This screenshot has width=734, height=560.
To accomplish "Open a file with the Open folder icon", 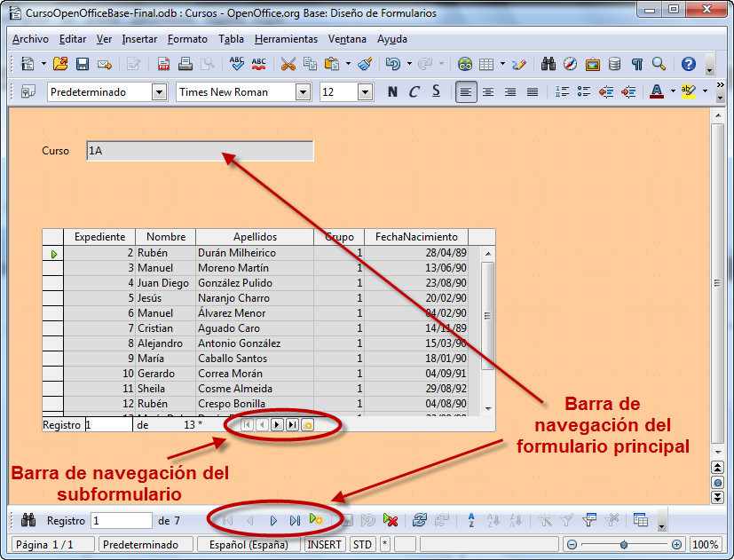I will click(60, 64).
